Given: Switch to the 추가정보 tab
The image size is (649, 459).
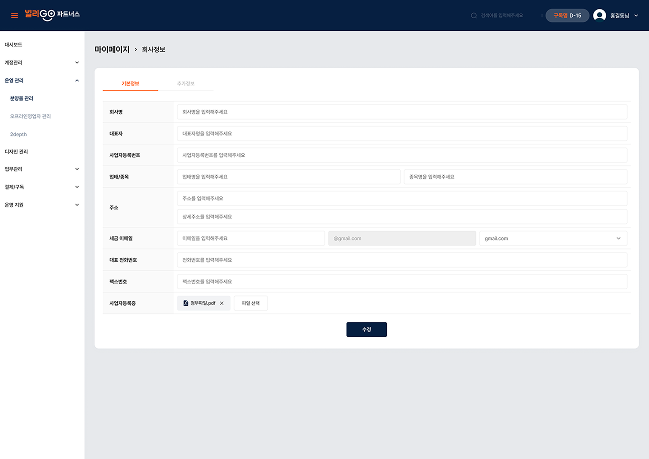Looking at the screenshot, I should 186,84.
